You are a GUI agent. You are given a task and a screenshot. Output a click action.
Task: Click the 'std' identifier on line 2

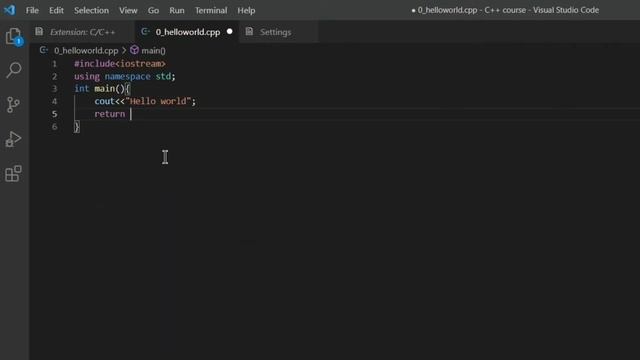[x=163, y=76]
